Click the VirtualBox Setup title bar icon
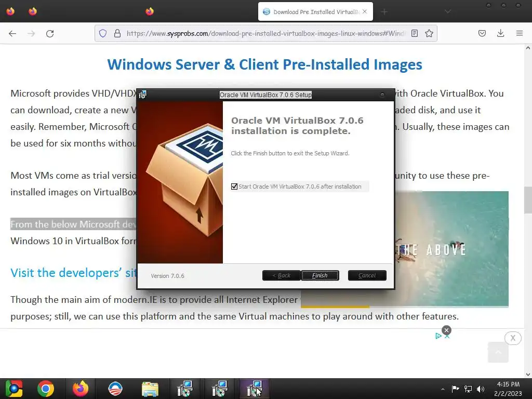The image size is (532, 399). (143, 95)
